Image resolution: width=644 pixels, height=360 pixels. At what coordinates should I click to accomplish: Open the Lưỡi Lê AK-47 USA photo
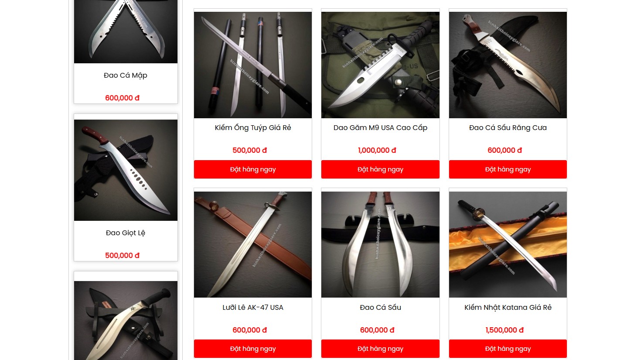click(x=253, y=244)
